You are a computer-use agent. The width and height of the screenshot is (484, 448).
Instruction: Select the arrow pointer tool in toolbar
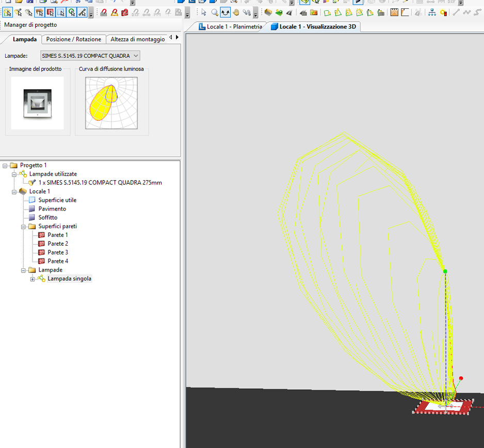point(204,12)
